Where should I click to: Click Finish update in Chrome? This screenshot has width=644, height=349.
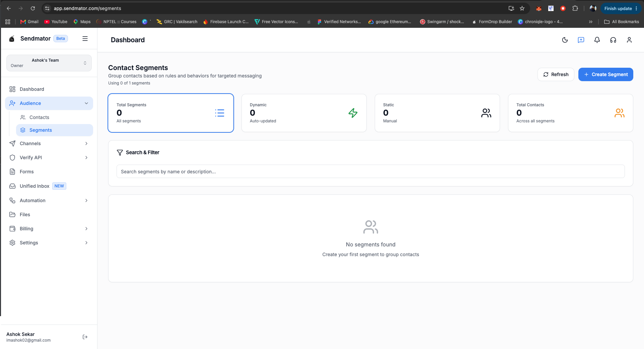pos(621,8)
